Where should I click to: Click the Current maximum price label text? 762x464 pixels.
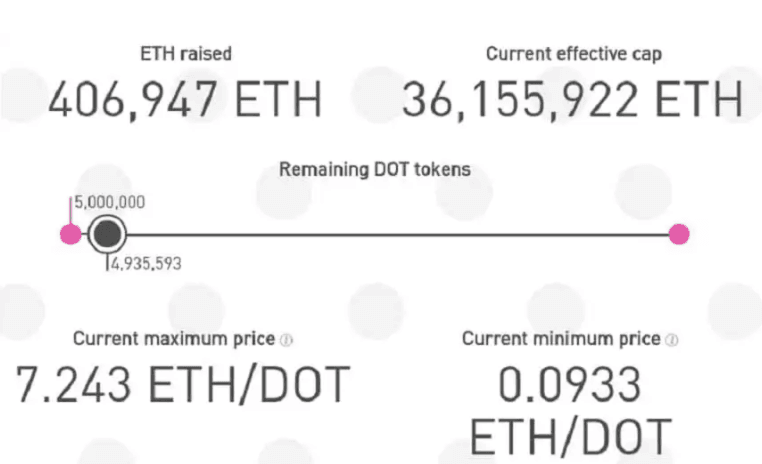pos(173,339)
